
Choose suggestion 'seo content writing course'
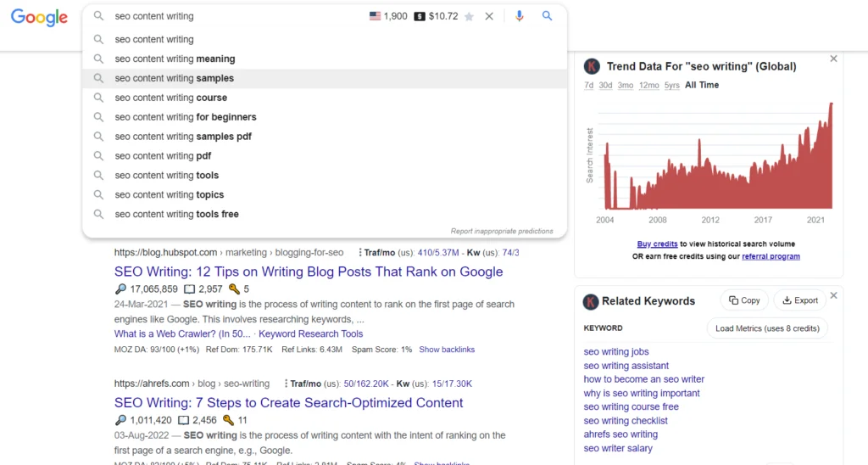[325, 98]
